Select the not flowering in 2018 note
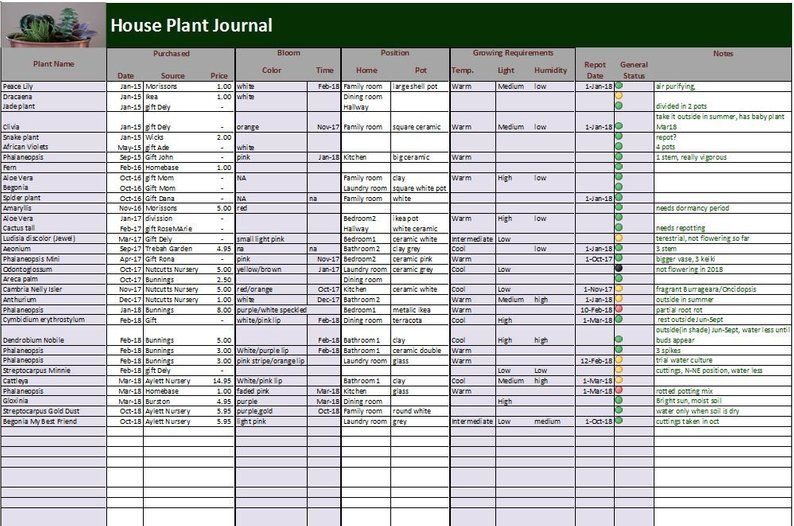This screenshot has height=526, width=794. tap(689, 269)
